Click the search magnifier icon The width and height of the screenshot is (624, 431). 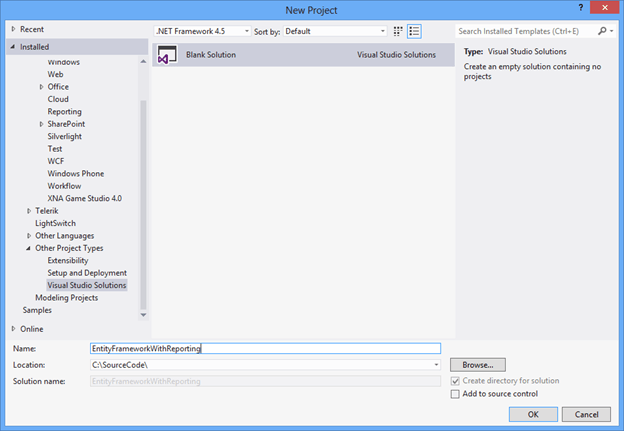tap(602, 31)
